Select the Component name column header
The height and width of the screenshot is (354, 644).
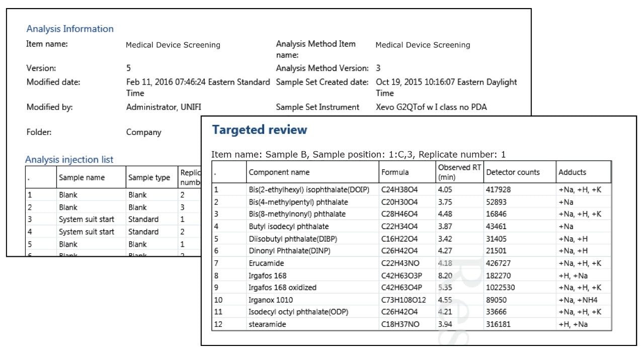[279, 172]
